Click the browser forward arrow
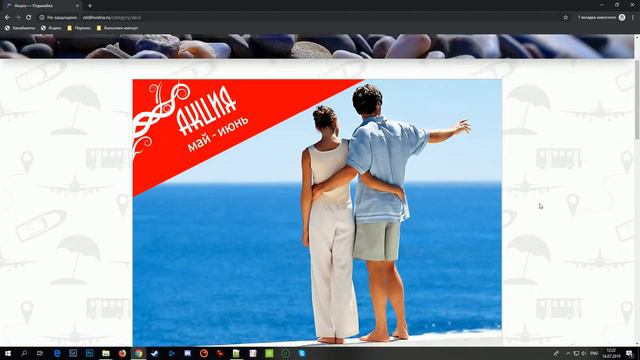The height and width of the screenshot is (360, 640). click(18, 18)
